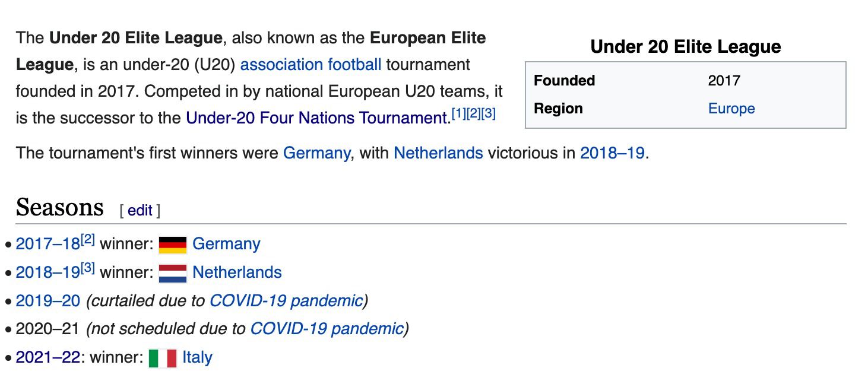Click superscript [3] next to 2018–19 in list
This screenshot has width=868, height=387.
[x=87, y=268]
